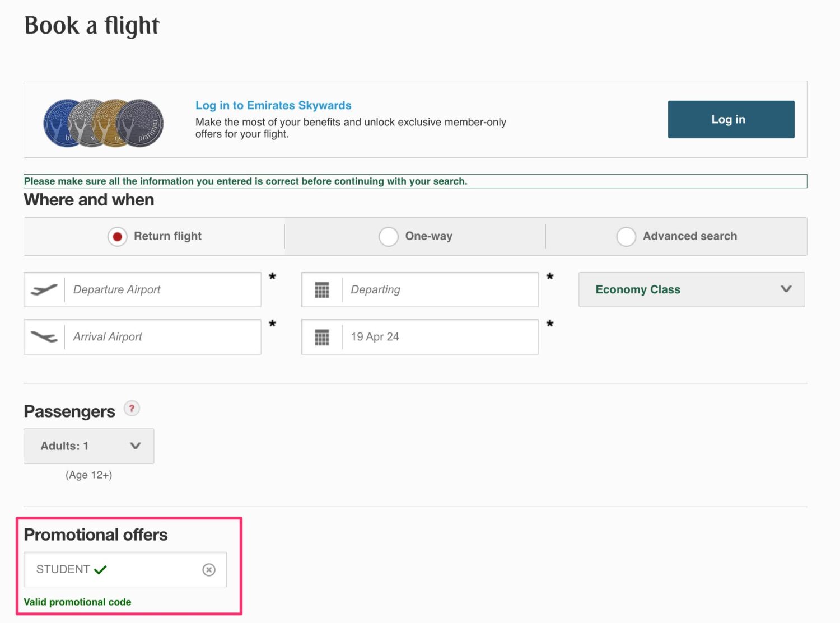
Task: Click the Departure Airport input field
Action: pos(162,289)
